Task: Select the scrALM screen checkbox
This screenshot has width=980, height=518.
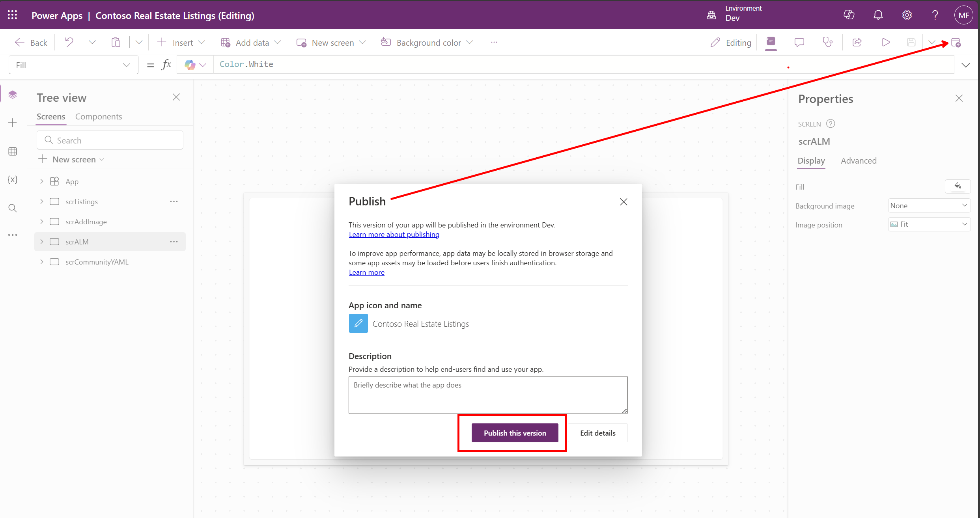Action: coord(54,241)
